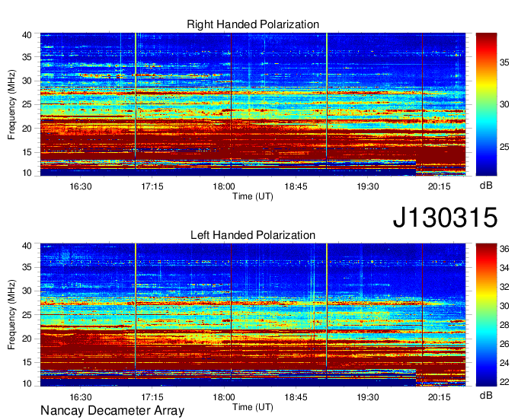Screen dimensions: 518x420
Task: Click the Right Handed Polarization title
Action: 253,24
